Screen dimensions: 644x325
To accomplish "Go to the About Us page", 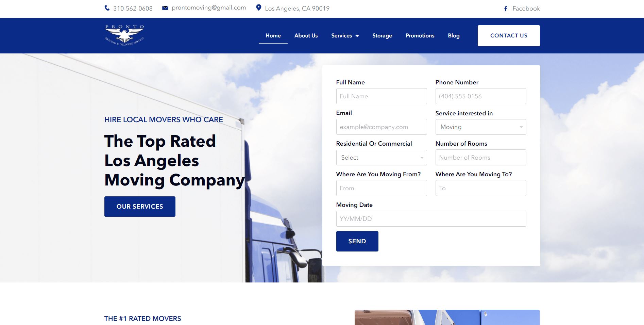I will (x=306, y=35).
